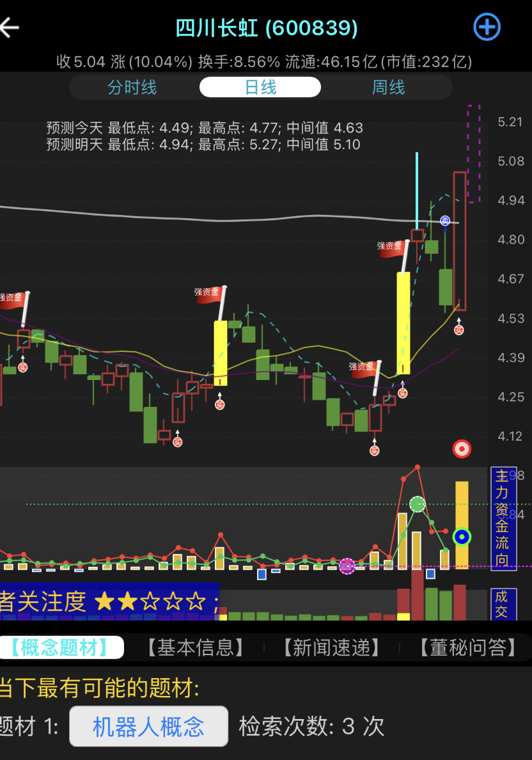Tap white-green dashed circle on fund-flow line
The image size is (532, 760).
tap(418, 504)
